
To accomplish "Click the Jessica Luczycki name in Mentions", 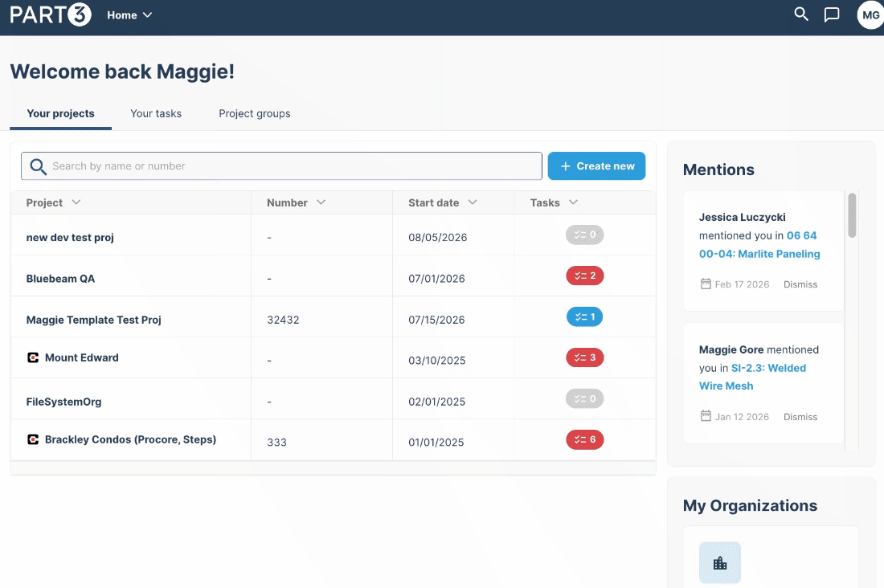I will (742, 217).
